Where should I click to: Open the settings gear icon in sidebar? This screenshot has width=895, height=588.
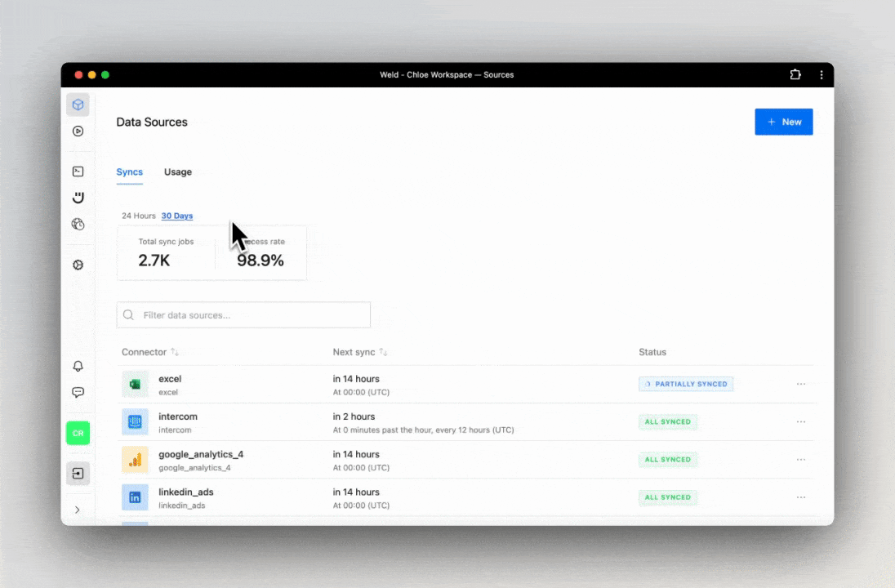click(78, 265)
